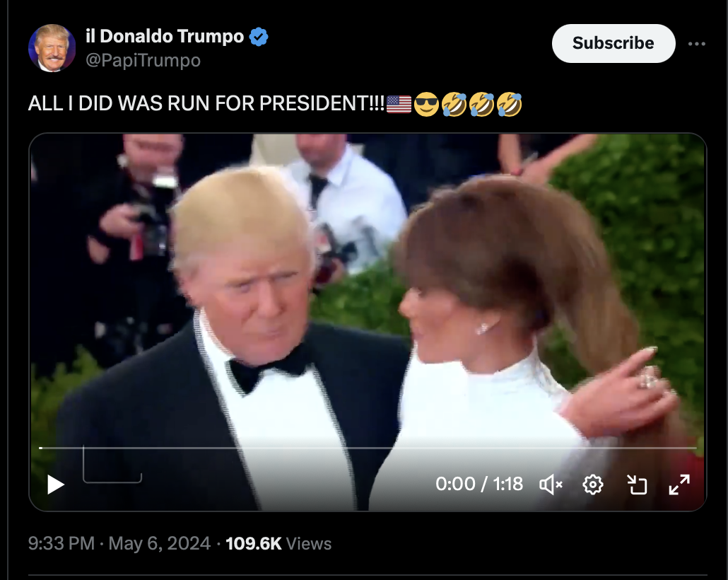Pop out video to the miniplayer
Screen dimensions: 728x580
point(637,485)
